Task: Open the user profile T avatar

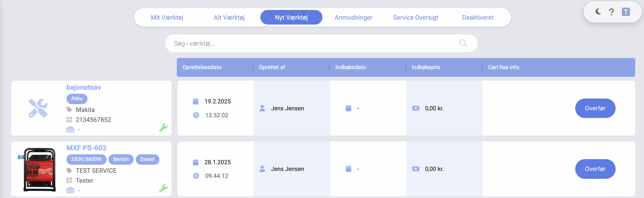Action: click(x=626, y=12)
